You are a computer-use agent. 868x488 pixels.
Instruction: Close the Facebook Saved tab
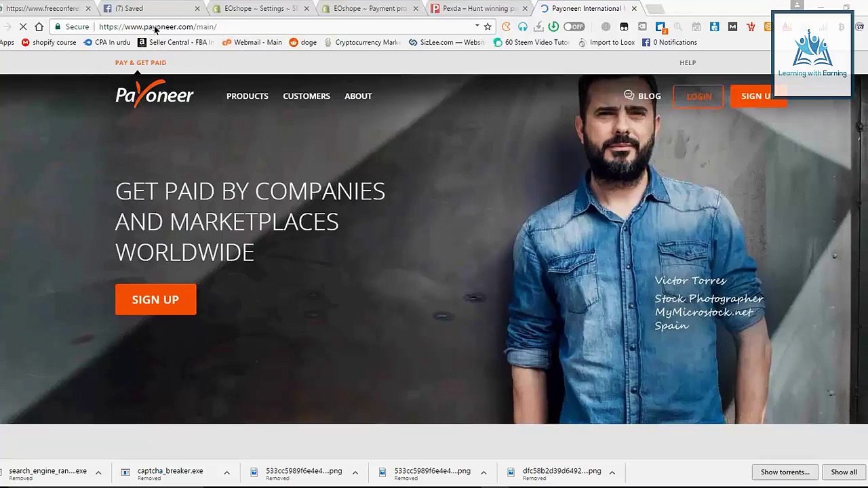pyautogui.click(x=197, y=8)
